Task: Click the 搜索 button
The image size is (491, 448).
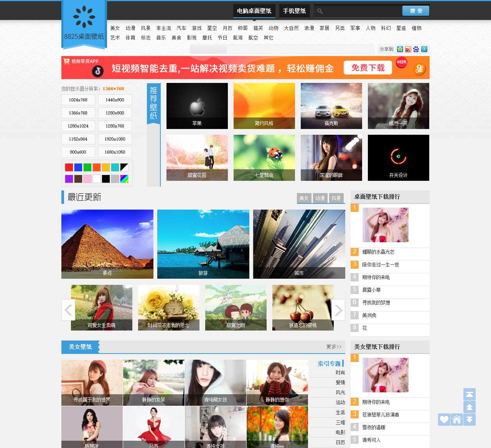Action: (416, 11)
